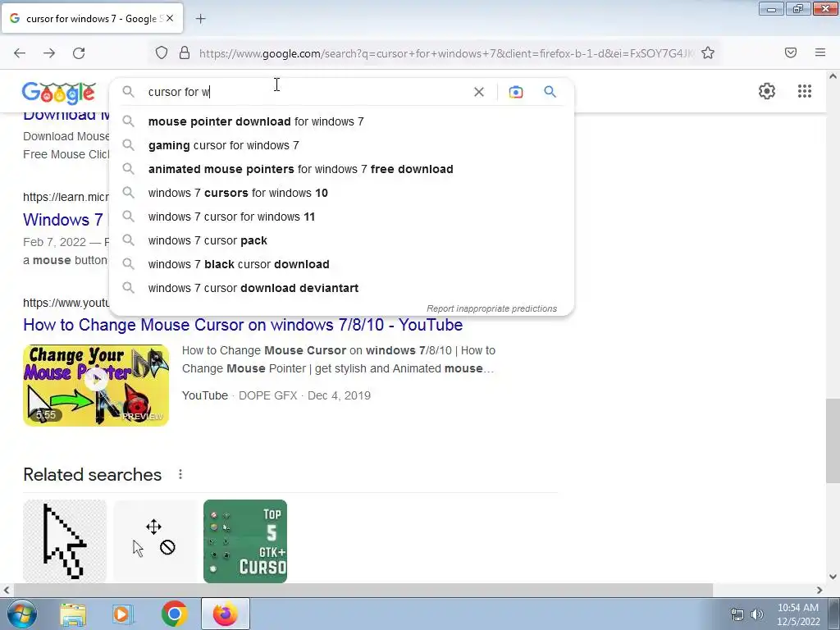This screenshot has width=840, height=630.
Task: Click the horizontal scrollbar left arrow
Action: click(7, 590)
